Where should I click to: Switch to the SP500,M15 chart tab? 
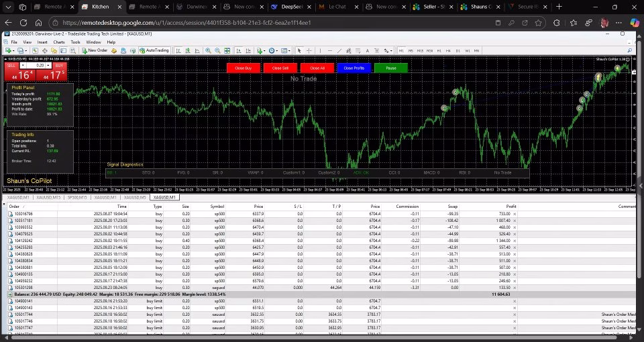pos(77,197)
